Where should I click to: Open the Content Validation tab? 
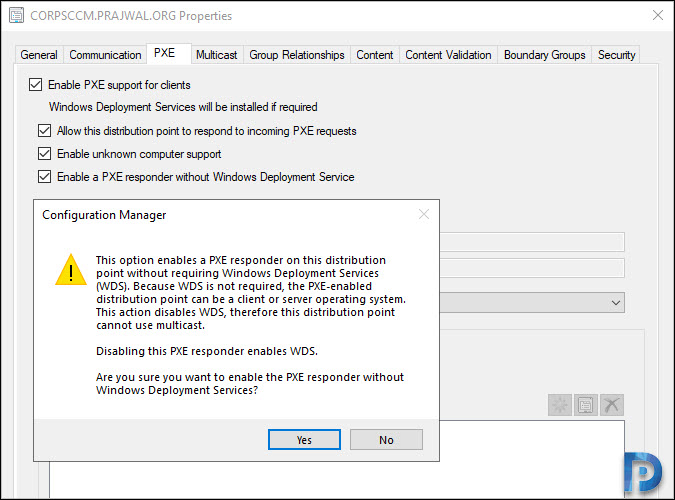click(x=448, y=55)
